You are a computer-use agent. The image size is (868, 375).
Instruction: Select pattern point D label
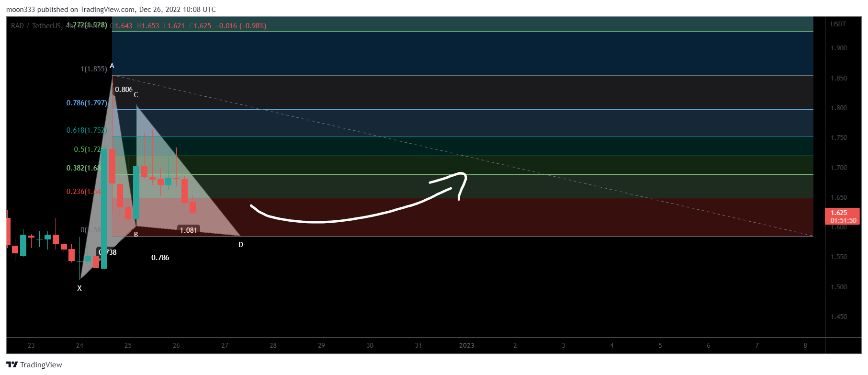click(x=241, y=245)
